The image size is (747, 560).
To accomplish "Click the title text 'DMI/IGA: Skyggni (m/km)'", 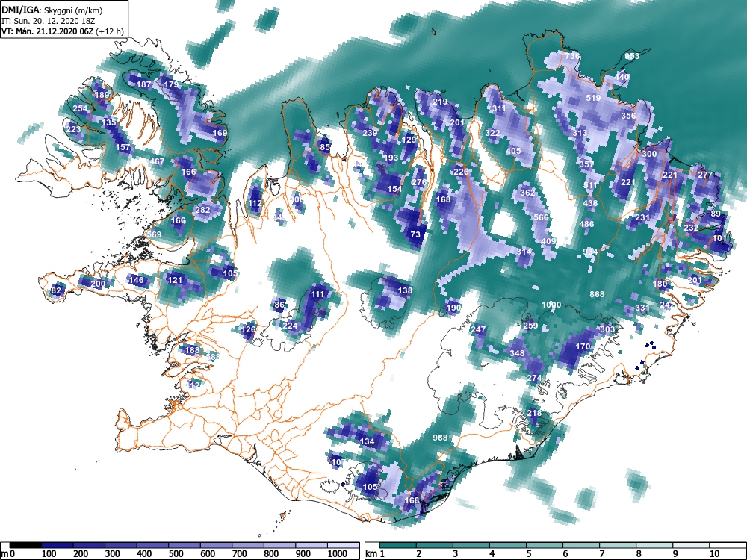I will click(x=52, y=10).
